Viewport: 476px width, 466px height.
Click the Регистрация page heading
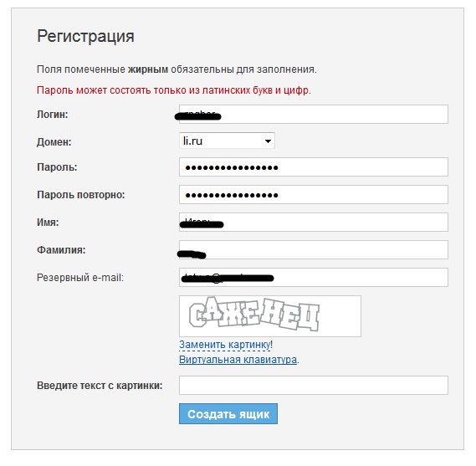coord(85,37)
